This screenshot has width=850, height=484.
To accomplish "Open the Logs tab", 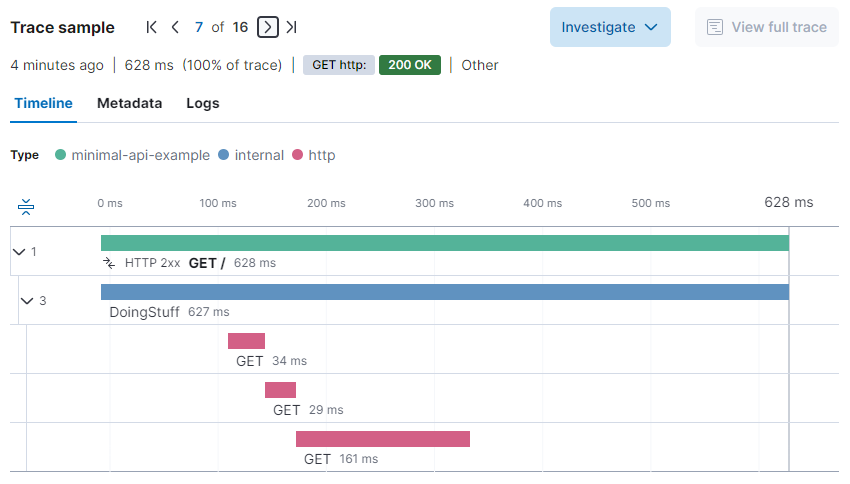I will [x=203, y=103].
